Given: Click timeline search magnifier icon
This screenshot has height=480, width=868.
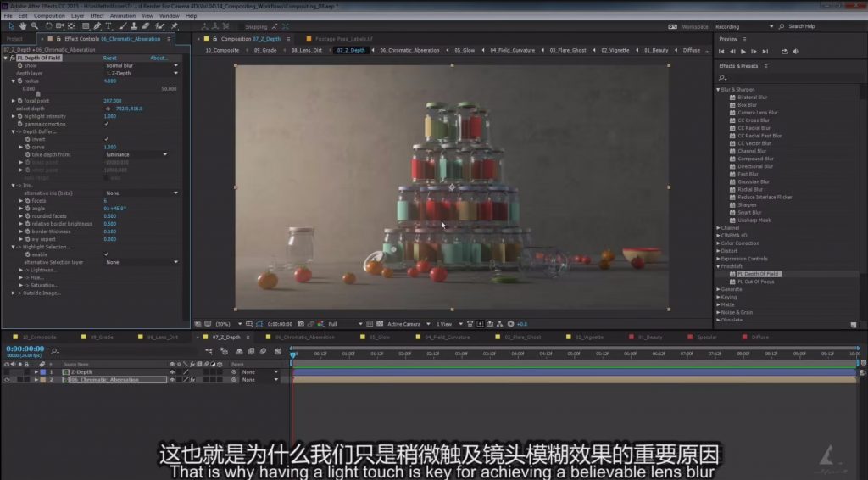Looking at the screenshot, I should click(55, 351).
